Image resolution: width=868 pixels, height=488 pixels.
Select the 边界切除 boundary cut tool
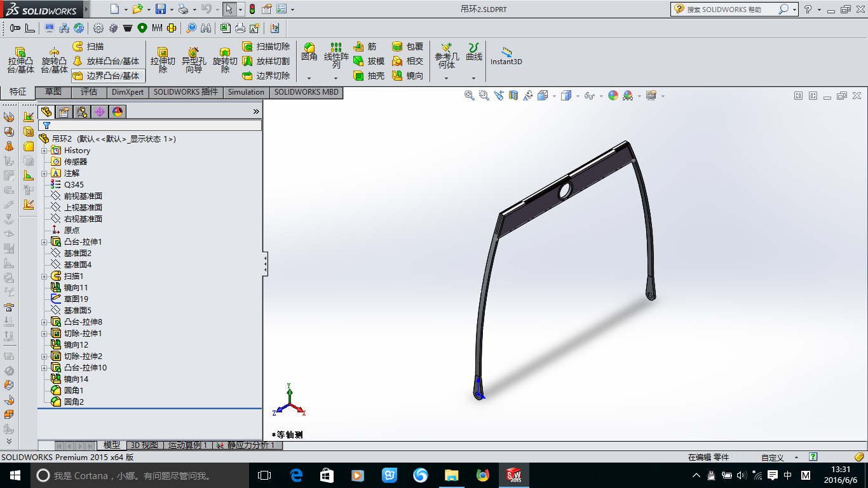coord(266,76)
